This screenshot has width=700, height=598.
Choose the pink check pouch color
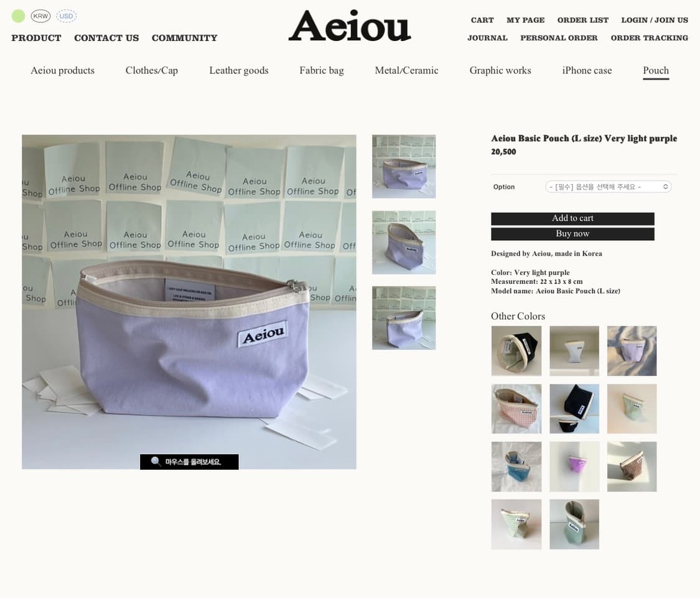coord(516,409)
